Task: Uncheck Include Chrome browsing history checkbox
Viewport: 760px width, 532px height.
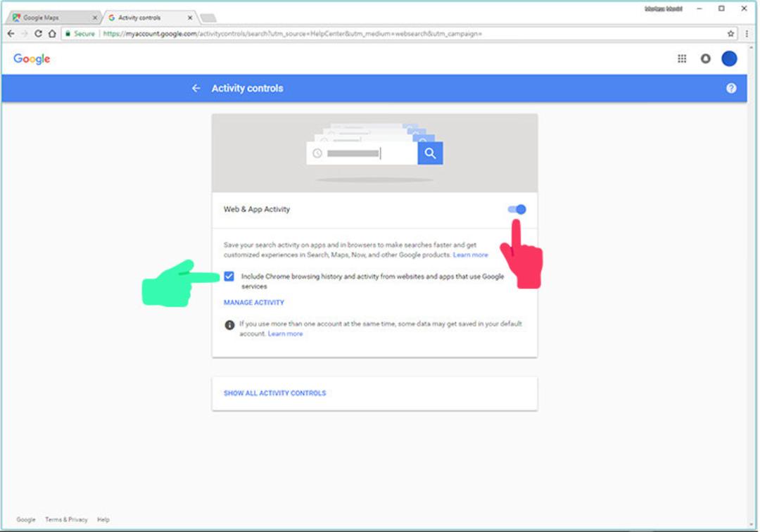Action: 229,276
